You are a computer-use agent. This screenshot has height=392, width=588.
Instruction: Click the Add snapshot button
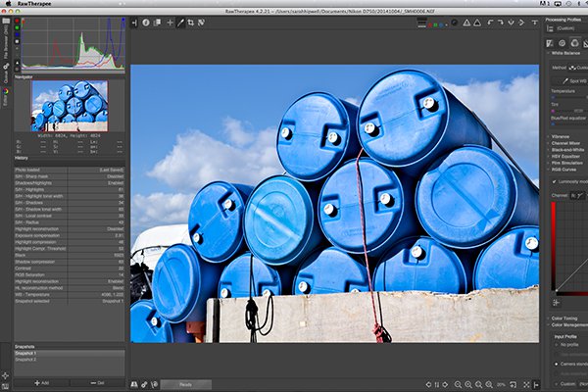[x=43, y=382]
